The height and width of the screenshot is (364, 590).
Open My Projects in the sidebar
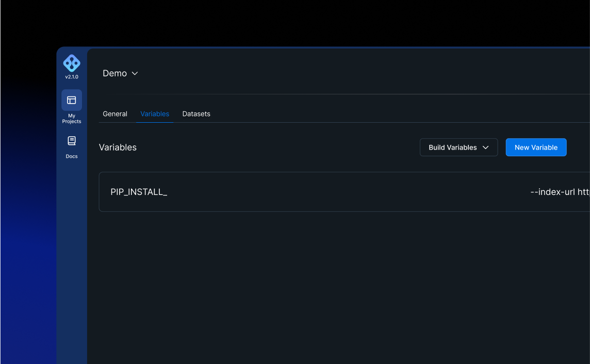pos(72,107)
